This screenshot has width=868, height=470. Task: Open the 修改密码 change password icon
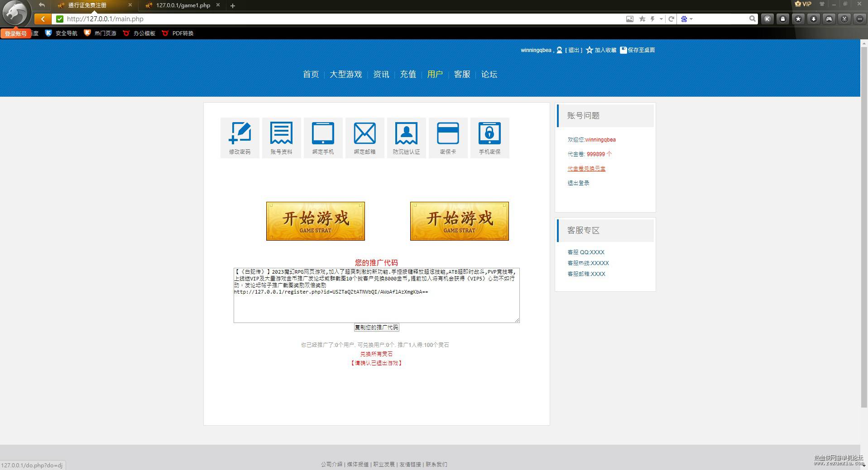(x=240, y=138)
